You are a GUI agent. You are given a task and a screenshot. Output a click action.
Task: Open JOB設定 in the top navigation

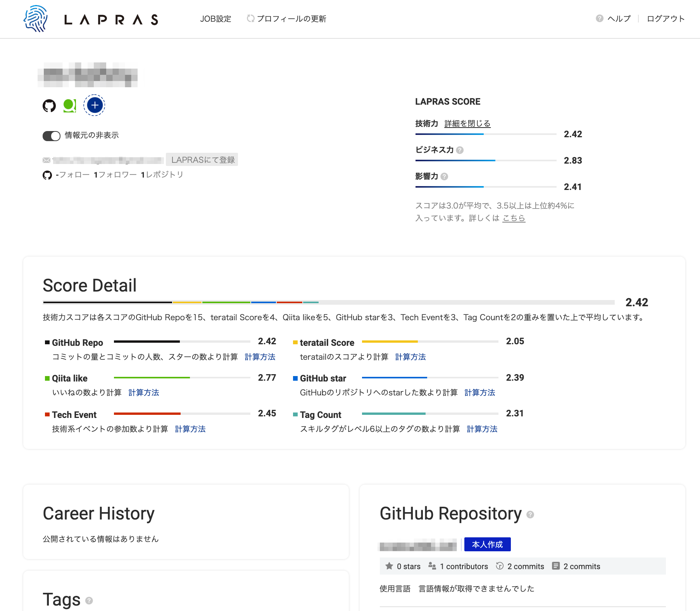tap(216, 19)
